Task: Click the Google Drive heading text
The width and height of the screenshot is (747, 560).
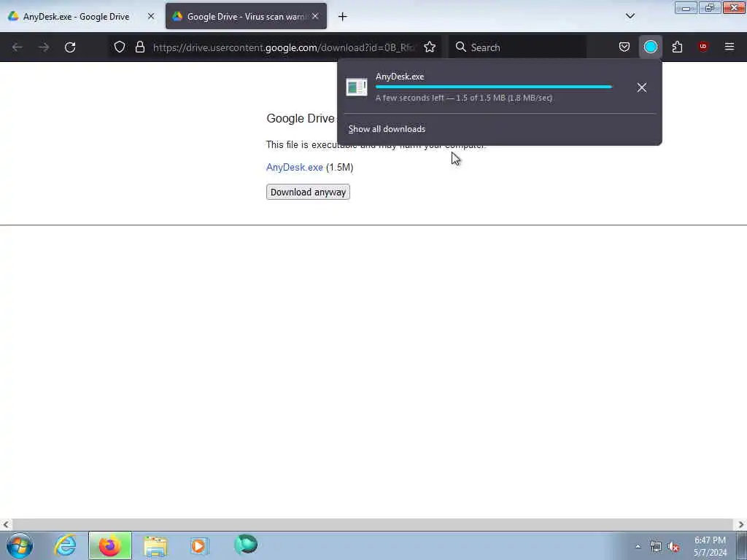Action: click(300, 119)
